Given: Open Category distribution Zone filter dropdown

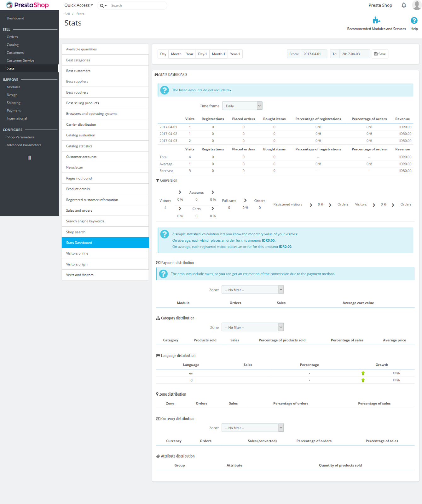Looking at the screenshot, I should pos(253,327).
